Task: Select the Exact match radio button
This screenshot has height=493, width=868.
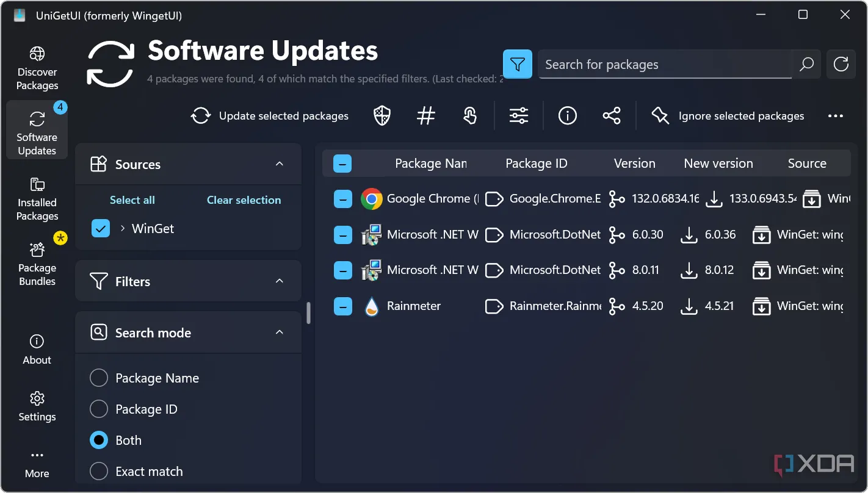Action: click(99, 472)
